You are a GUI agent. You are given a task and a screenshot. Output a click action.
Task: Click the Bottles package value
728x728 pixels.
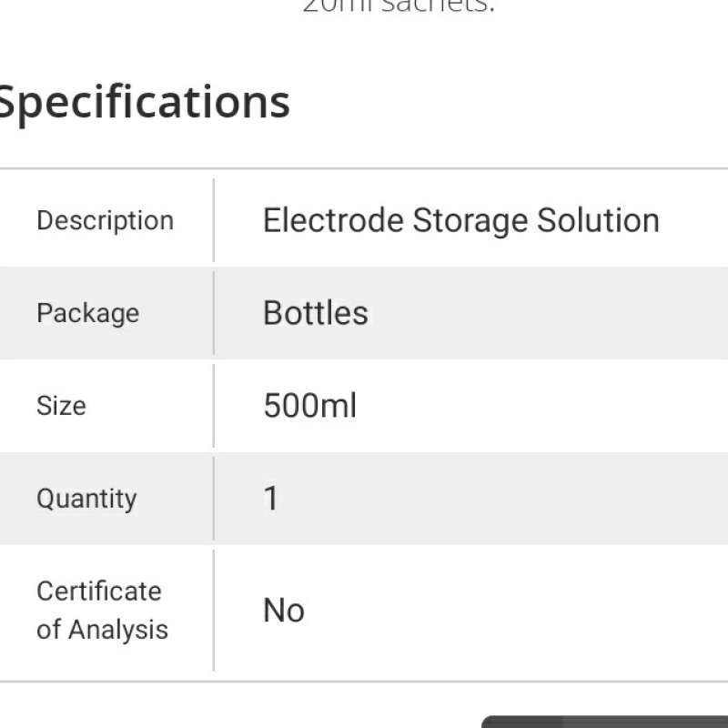tap(315, 313)
